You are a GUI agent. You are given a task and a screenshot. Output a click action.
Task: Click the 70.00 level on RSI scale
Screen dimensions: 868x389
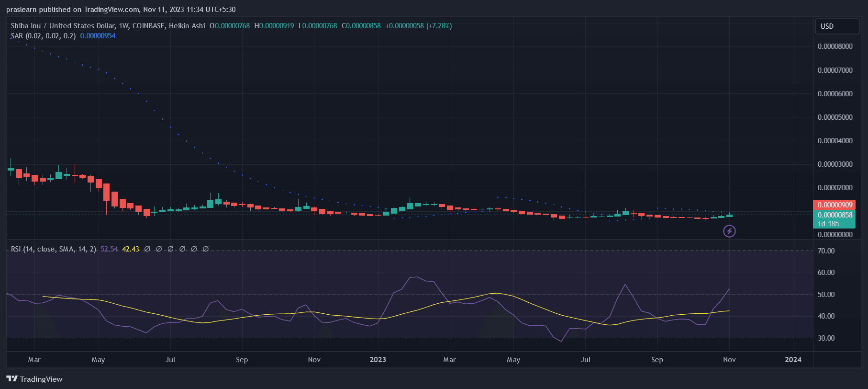click(826, 251)
